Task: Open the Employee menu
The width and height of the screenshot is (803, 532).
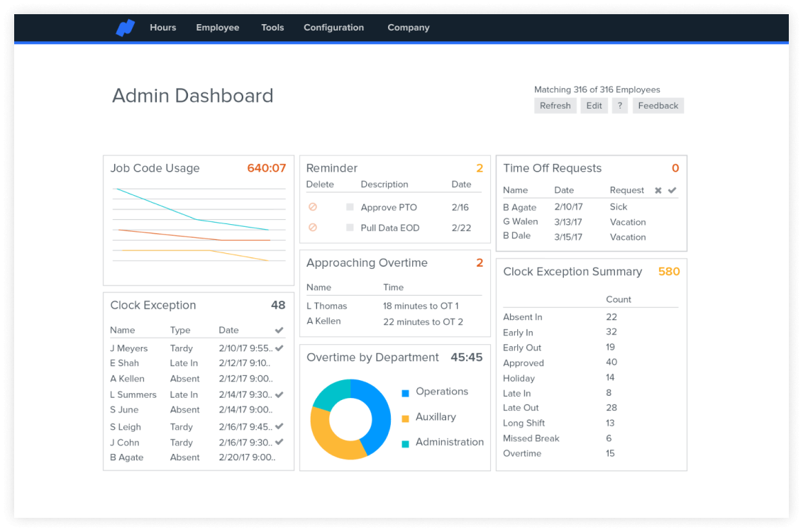Action: (x=218, y=28)
